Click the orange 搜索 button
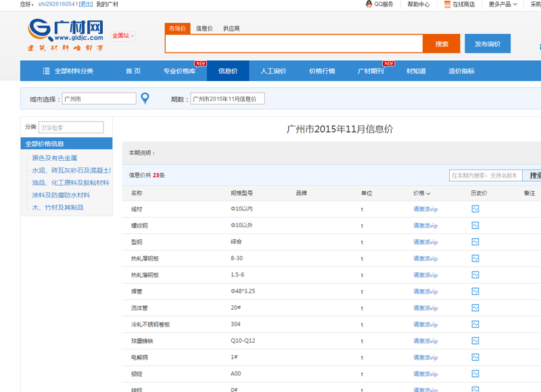This screenshot has width=541, height=392. click(x=442, y=44)
